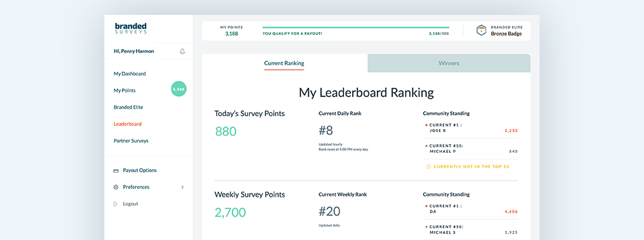Screen dimensions: 644x240
Task: Open My Points in the sidebar
Action: (x=124, y=90)
